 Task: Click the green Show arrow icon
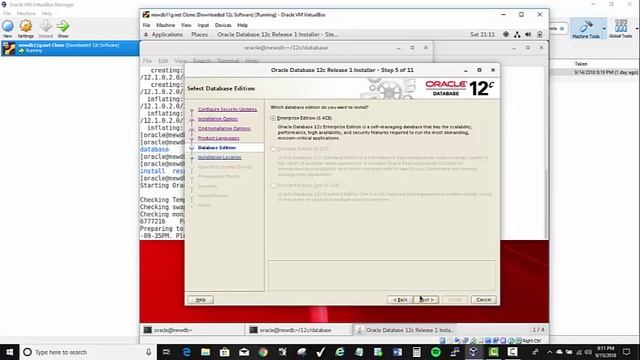63,27
